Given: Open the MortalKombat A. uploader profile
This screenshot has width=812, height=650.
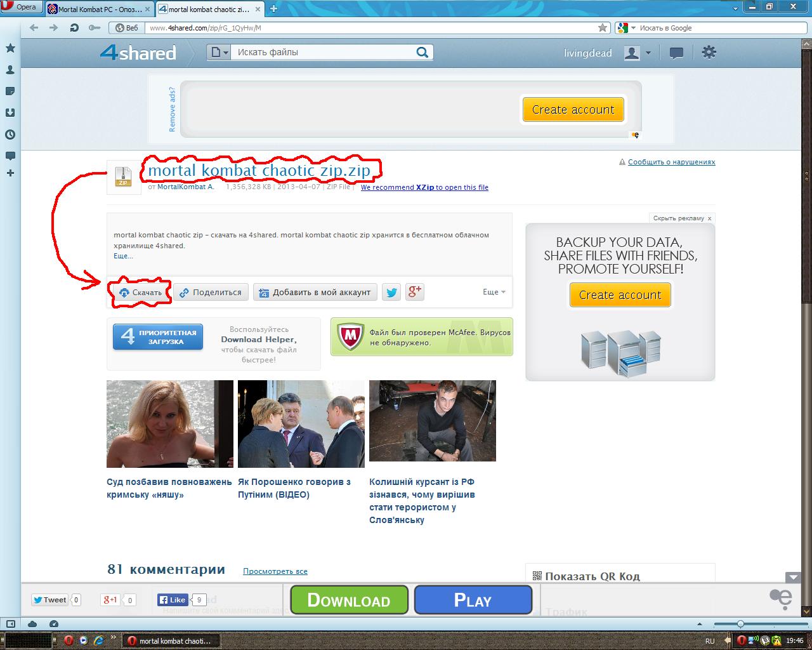Looking at the screenshot, I should pos(185,187).
